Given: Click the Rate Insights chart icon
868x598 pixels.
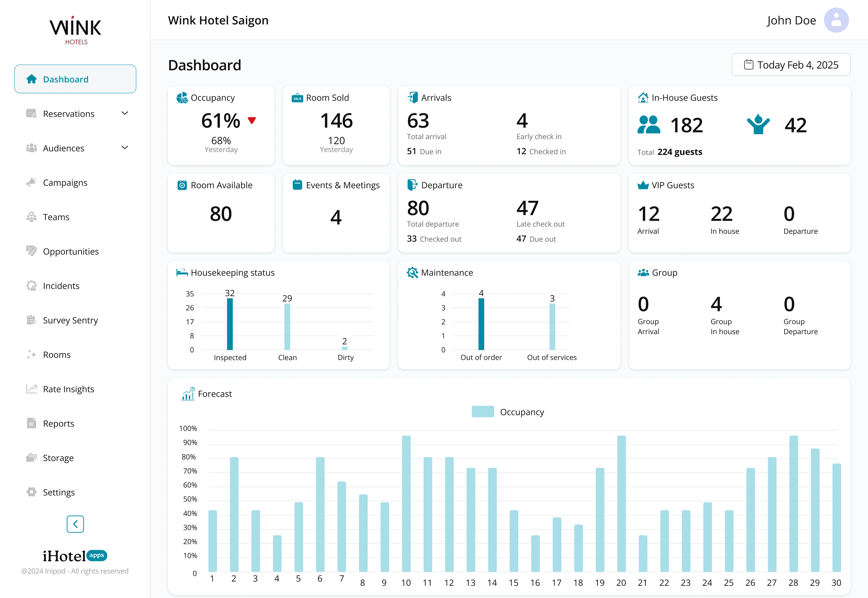Looking at the screenshot, I should [x=31, y=389].
